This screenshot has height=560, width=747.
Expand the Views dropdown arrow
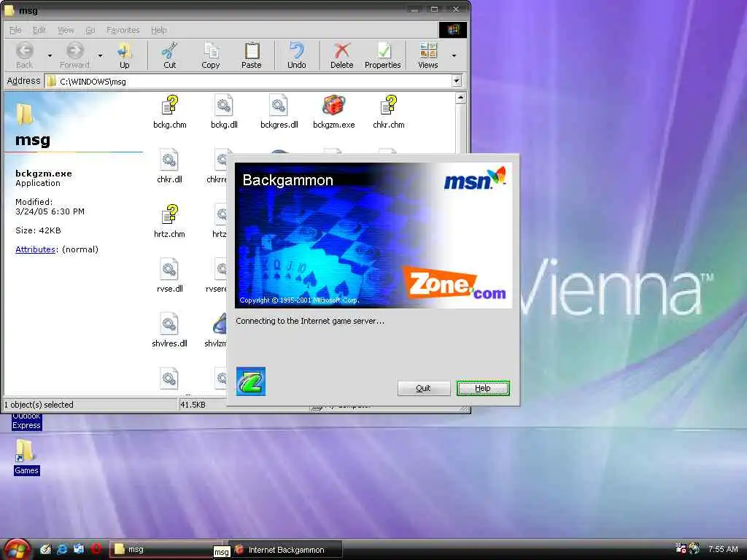coord(454,55)
